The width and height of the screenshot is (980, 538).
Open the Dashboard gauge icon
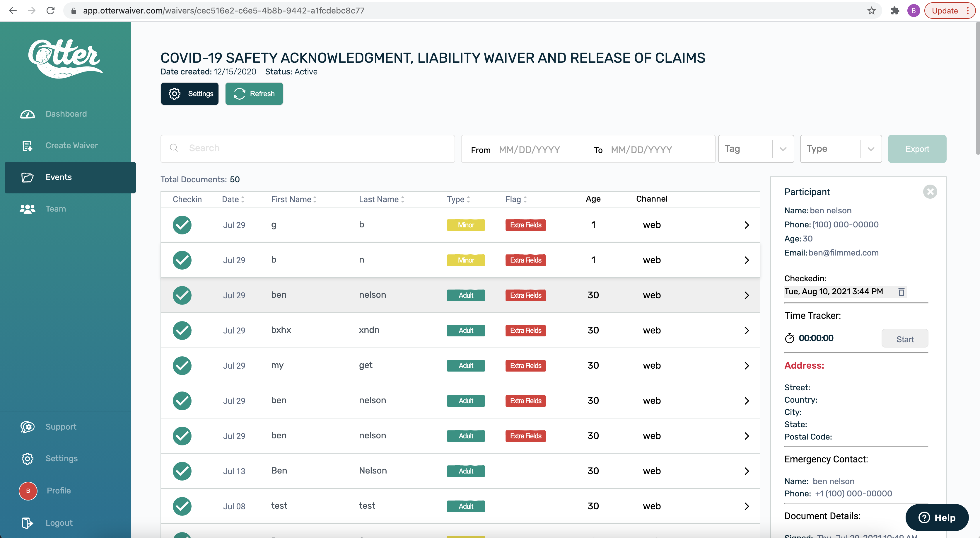(x=28, y=114)
